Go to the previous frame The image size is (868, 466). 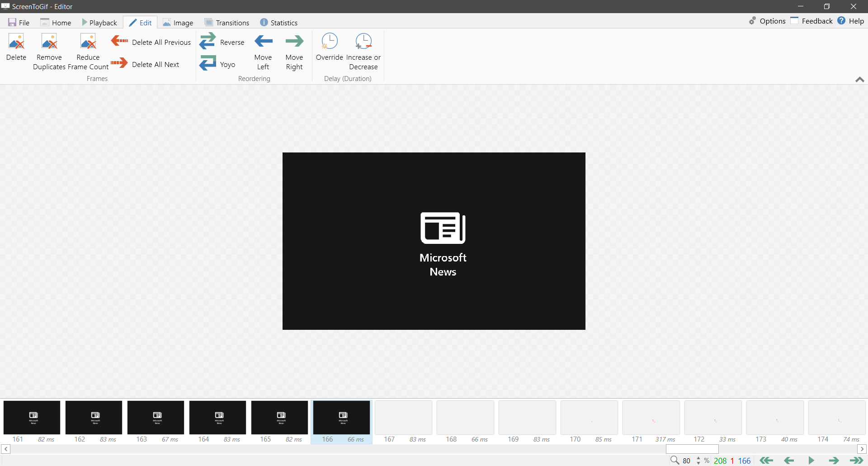point(789,461)
